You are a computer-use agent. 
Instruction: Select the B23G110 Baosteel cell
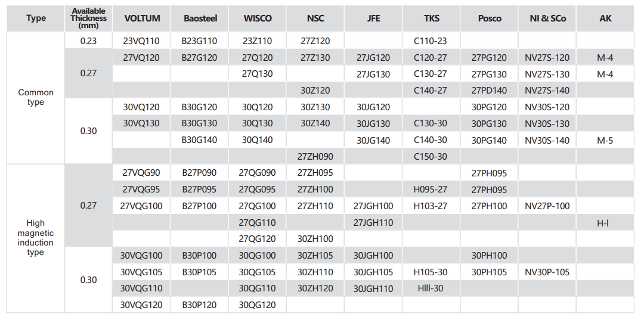[200, 41]
